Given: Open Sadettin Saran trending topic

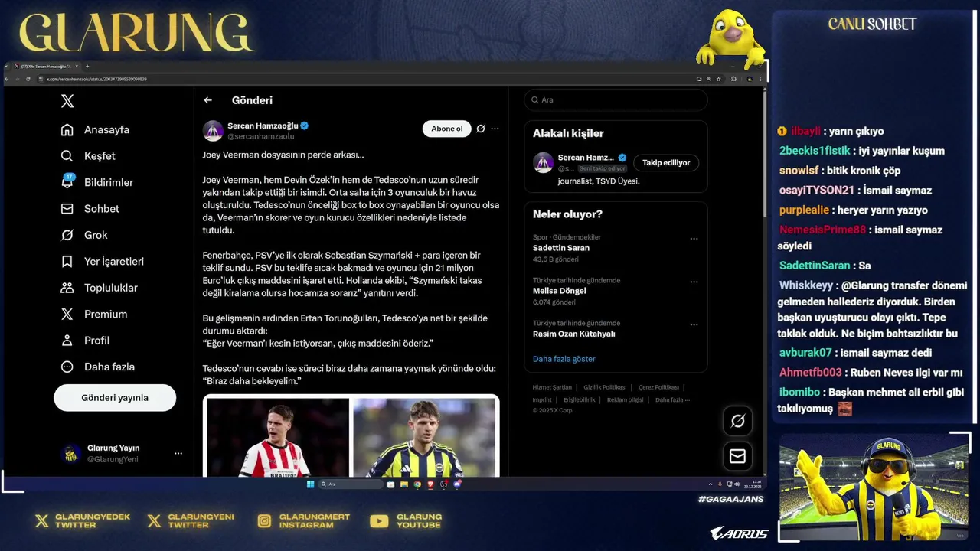Looking at the screenshot, I should tap(561, 248).
